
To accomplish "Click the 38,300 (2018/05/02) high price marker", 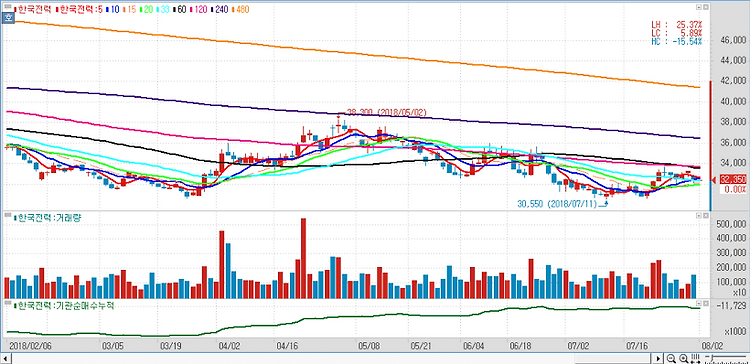I will 386,112.
